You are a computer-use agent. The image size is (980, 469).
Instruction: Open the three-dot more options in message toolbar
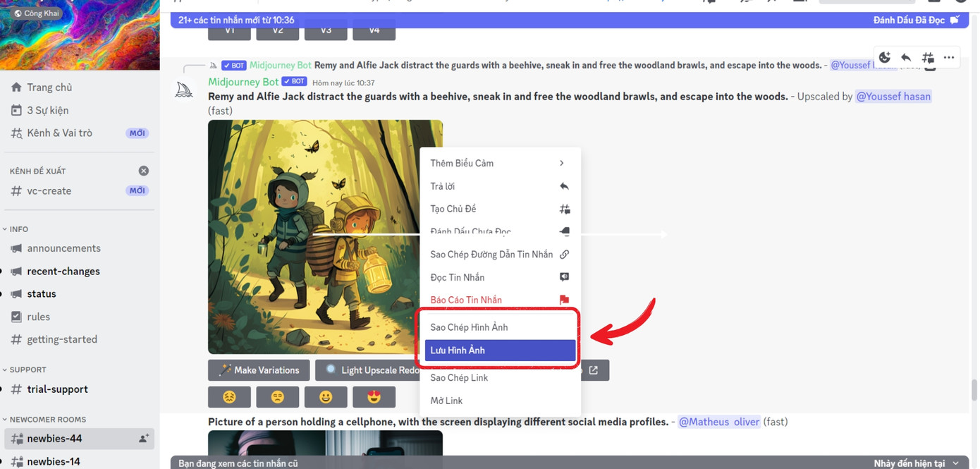coord(949,57)
